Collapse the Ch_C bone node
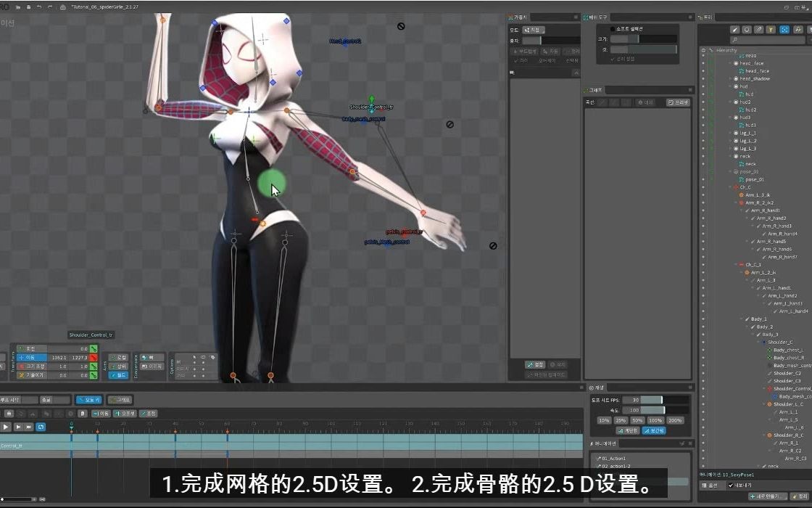The height and width of the screenshot is (508, 812). pos(730,187)
